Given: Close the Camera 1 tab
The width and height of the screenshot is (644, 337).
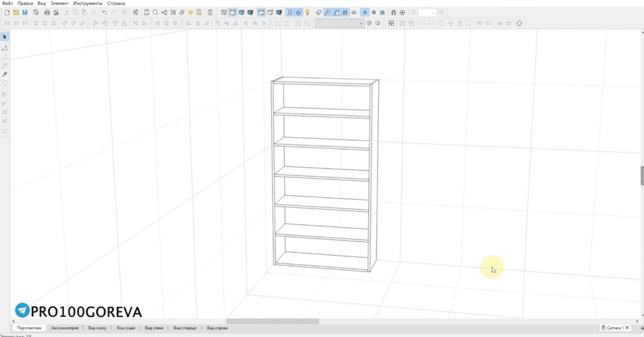Looking at the screenshot, I should point(627,328).
